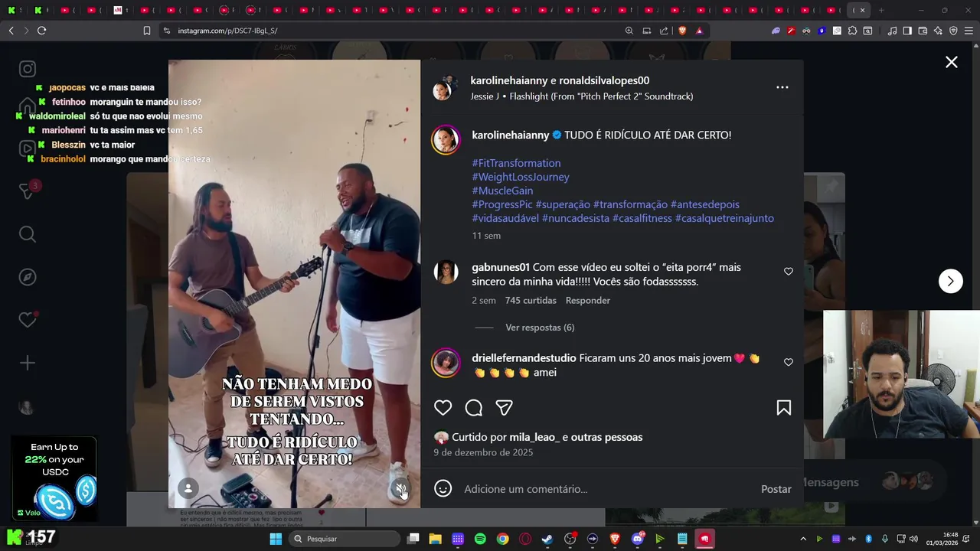The width and height of the screenshot is (980, 551).
Task: Open the #FitTransformation hashtag link
Action: tap(516, 163)
